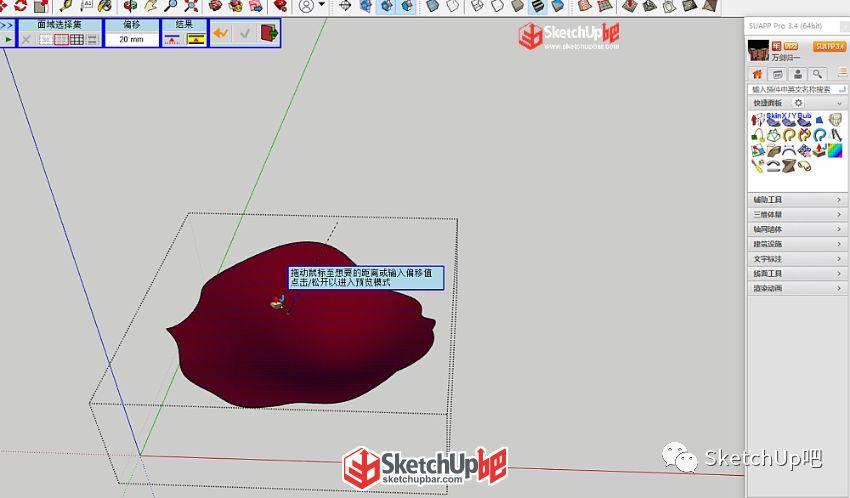Select the Sandbox Add Detail tool

coord(689,5)
